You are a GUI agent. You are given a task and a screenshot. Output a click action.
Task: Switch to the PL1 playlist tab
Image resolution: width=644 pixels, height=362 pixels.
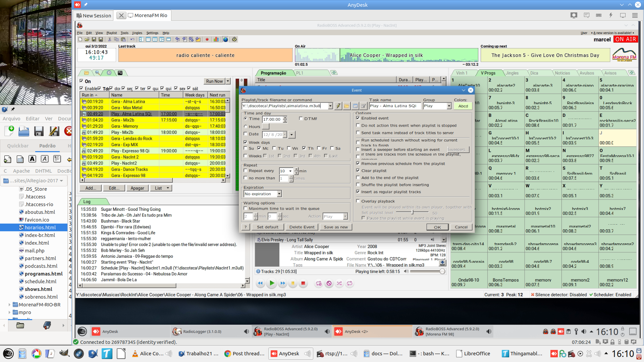(x=300, y=73)
